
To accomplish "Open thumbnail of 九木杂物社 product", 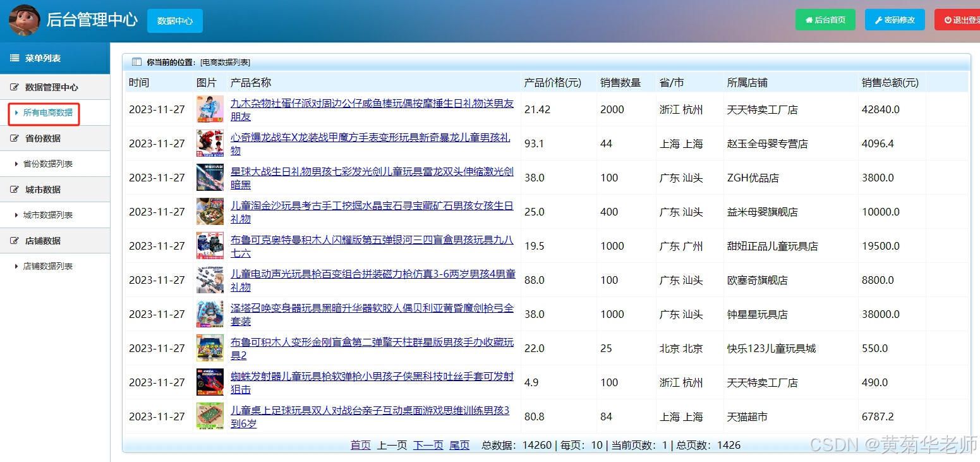I will 210,109.
